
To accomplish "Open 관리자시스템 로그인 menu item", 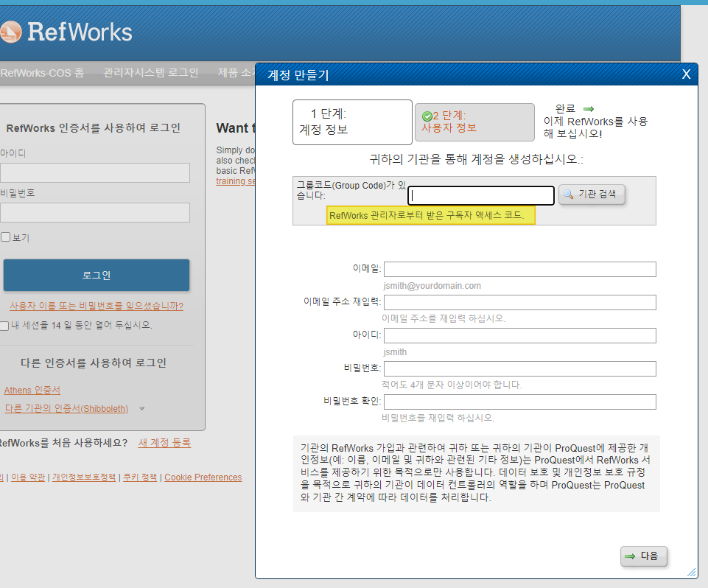I will click(151, 73).
